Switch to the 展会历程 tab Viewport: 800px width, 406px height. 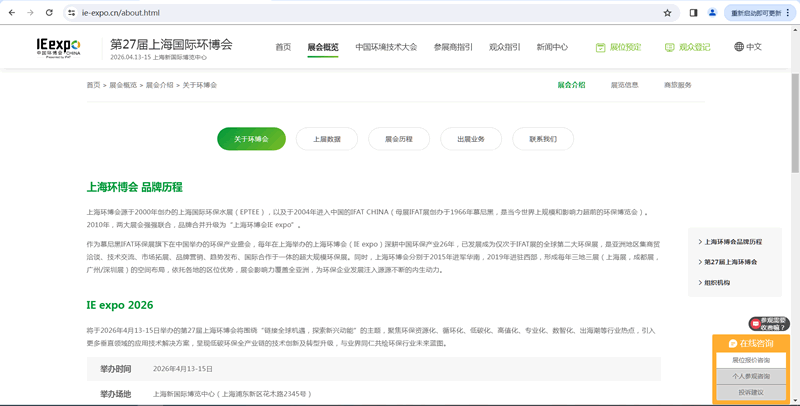[x=399, y=139]
